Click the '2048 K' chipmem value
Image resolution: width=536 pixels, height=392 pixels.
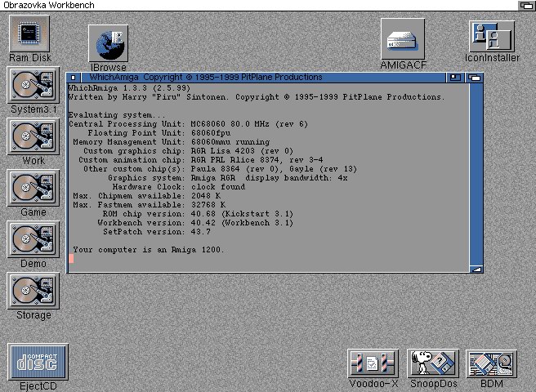point(206,196)
